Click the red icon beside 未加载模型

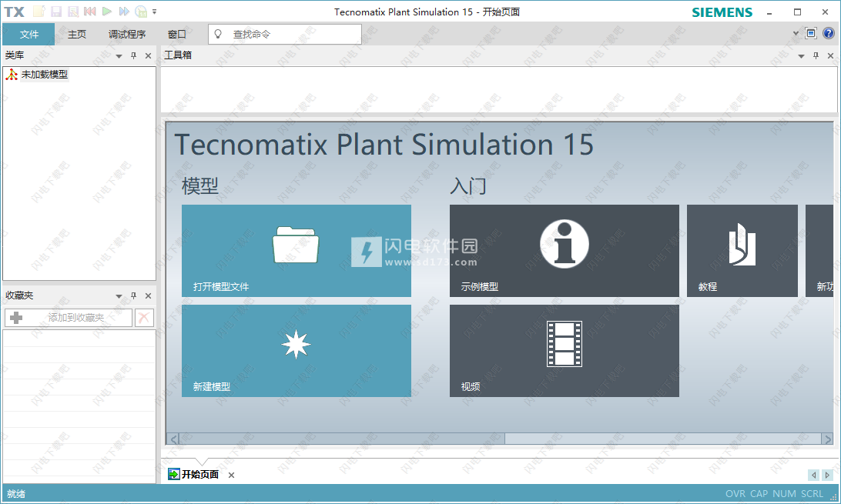click(12, 75)
